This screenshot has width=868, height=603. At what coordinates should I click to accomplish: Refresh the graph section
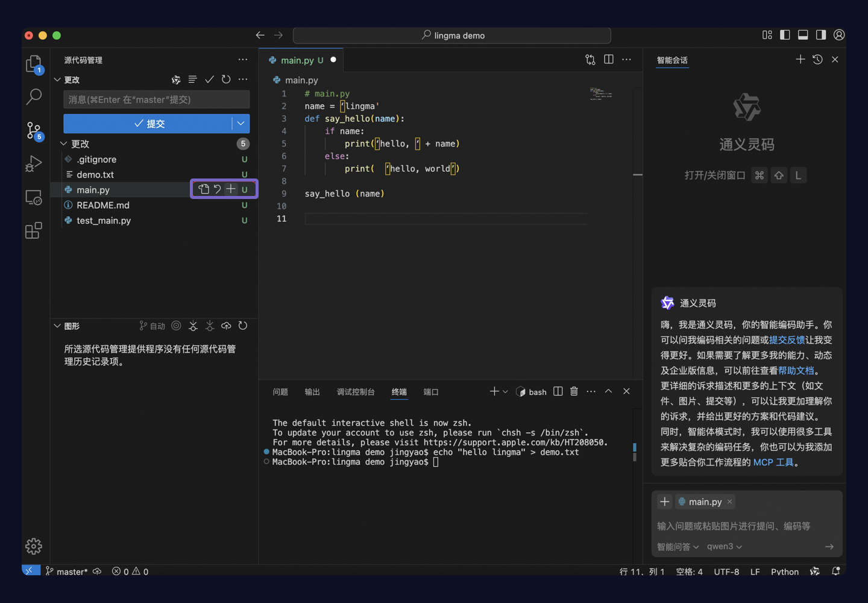(243, 326)
